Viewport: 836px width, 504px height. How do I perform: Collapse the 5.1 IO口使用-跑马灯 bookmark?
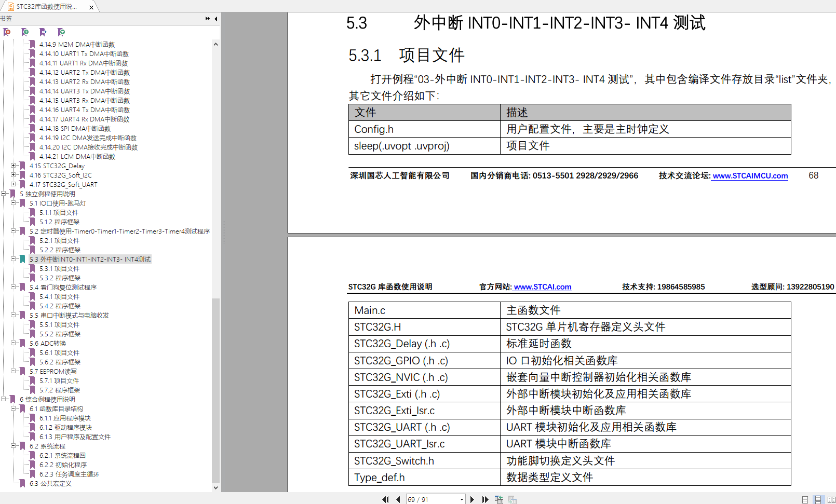[x=13, y=203]
